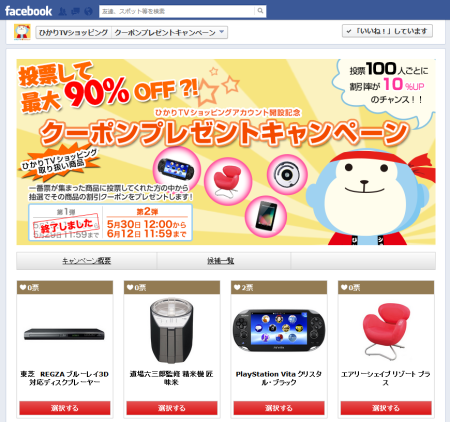Click the search magnifier icon
Image resolution: width=450 pixels, height=422 pixels.
click(260, 11)
